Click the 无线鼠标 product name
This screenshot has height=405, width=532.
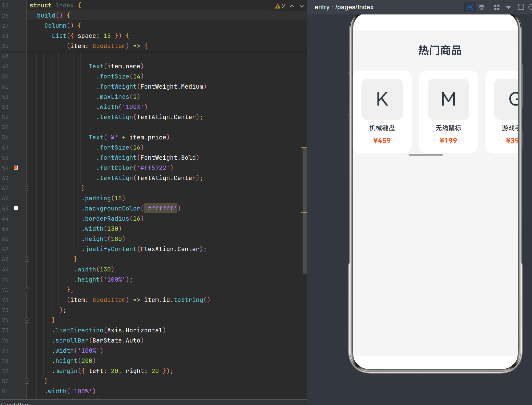(x=448, y=128)
